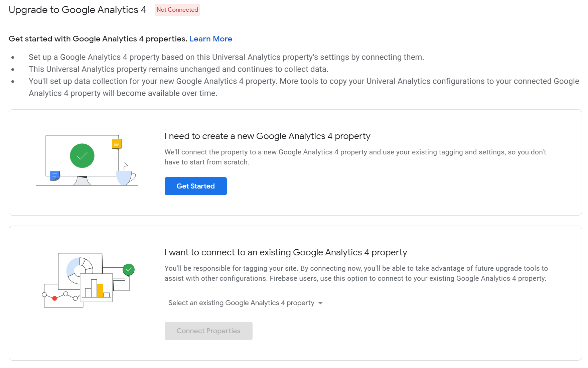The height and width of the screenshot is (368, 588).
Task: Click the "Set up a Google Analytics 4" bullet
Action: pos(226,57)
